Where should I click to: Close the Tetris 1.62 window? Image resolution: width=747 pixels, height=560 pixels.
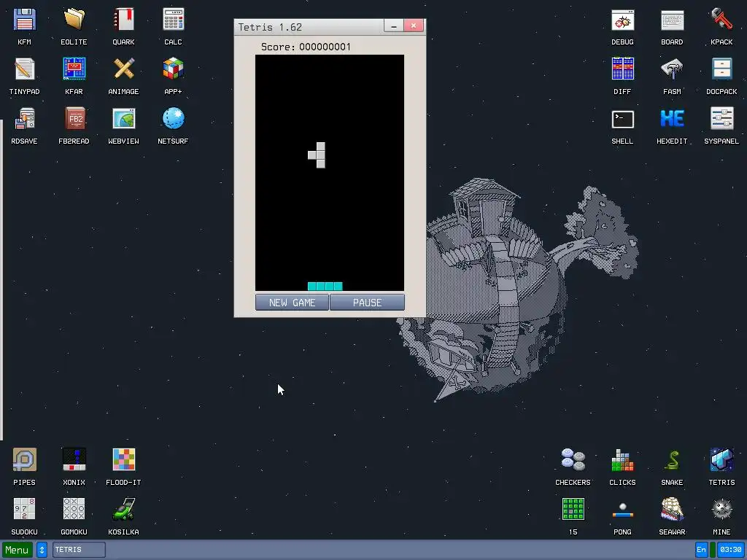pos(414,26)
